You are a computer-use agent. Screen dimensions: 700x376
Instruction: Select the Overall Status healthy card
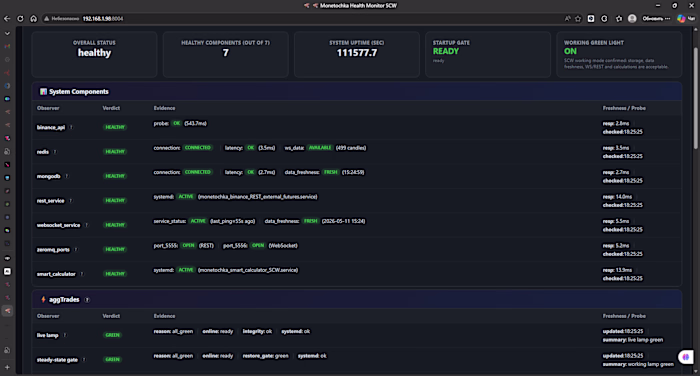point(94,54)
